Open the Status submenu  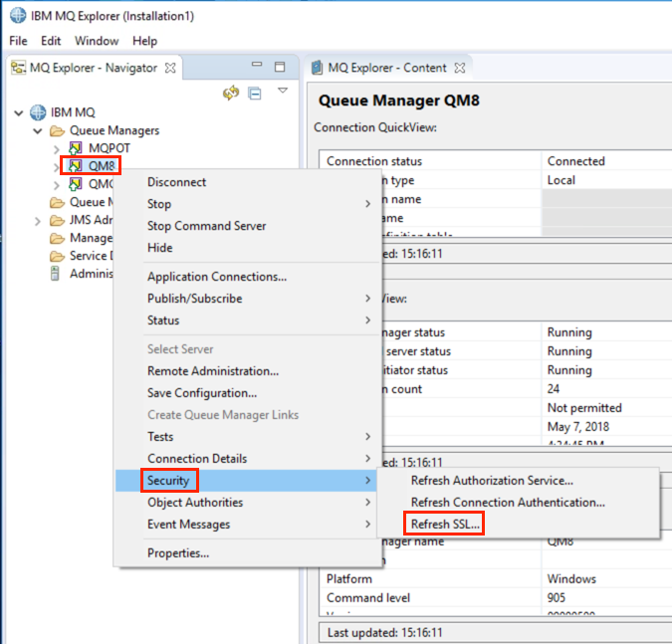249,321
